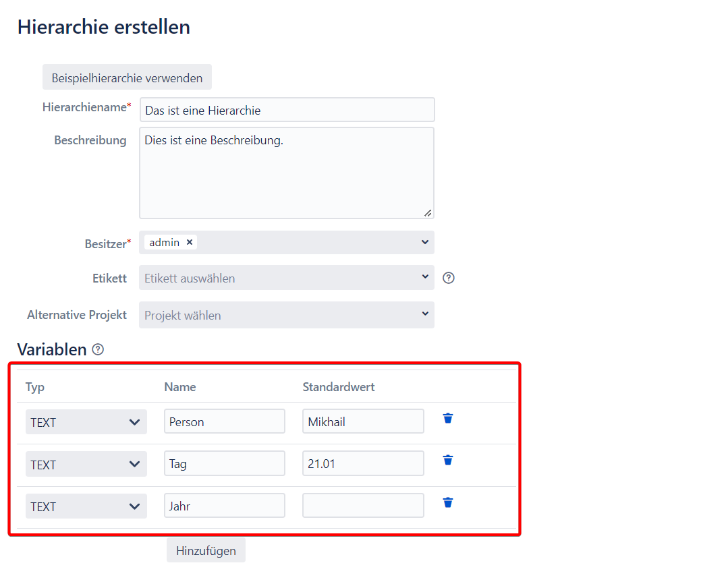Viewport: 728px width, 588px height.
Task: Open help icon beside Etikett field
Action: 449,278
